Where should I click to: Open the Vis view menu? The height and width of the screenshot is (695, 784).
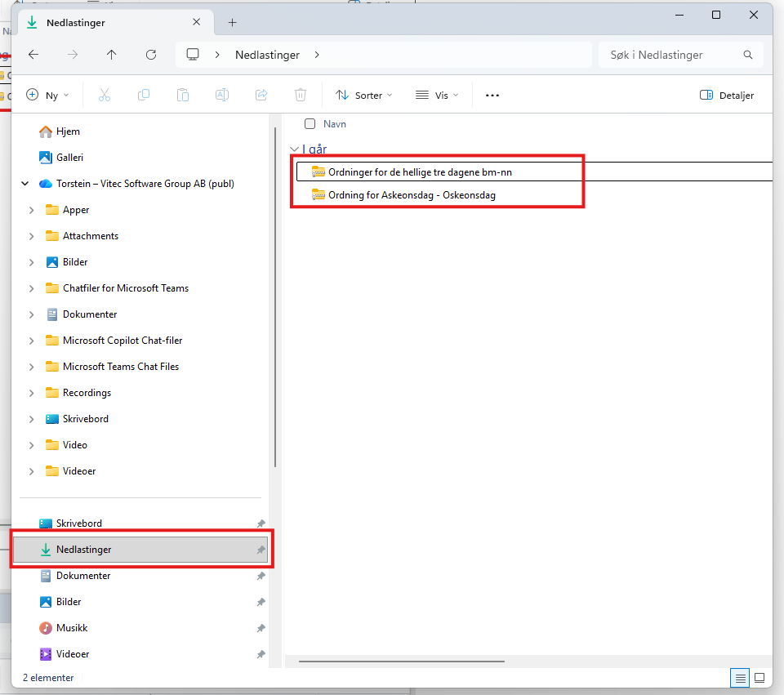(437, 95)
